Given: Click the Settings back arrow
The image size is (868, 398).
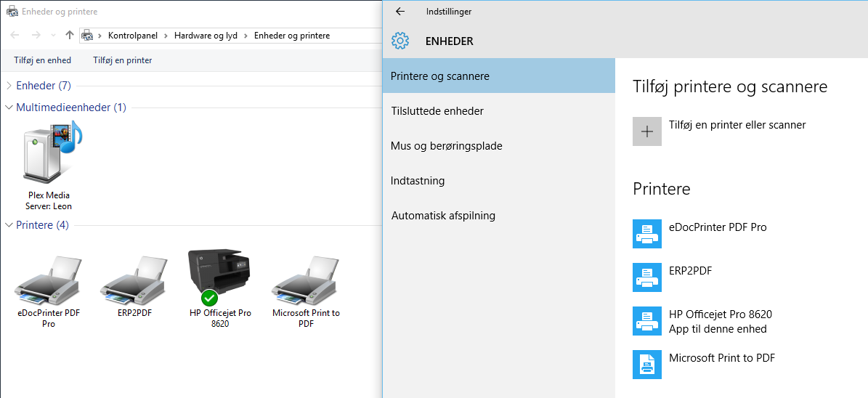Looking at the screenshot, I should (400, 11).
